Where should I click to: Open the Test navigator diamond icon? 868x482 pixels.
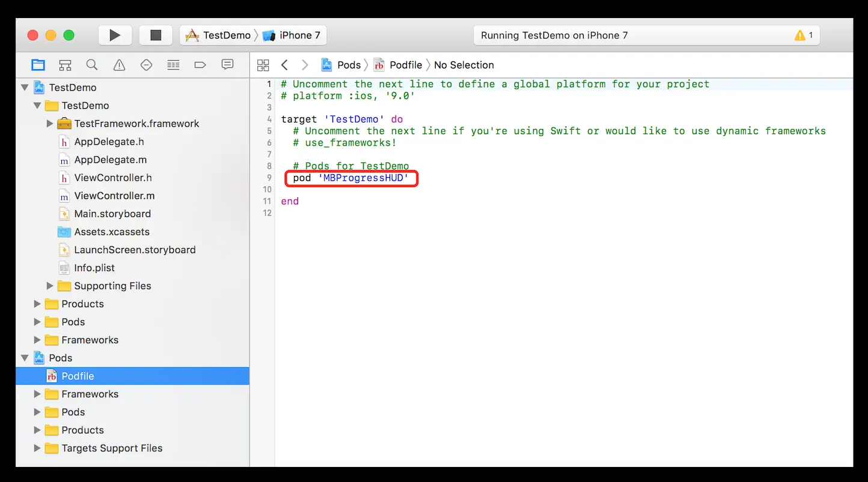pyautogui.click(x=146, y=65)
